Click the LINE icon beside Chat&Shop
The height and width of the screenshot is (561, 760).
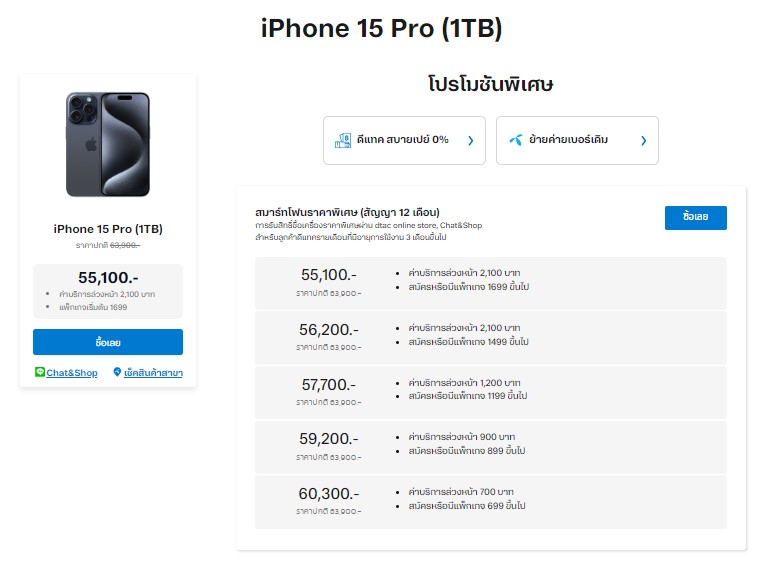tap(40, 372)
